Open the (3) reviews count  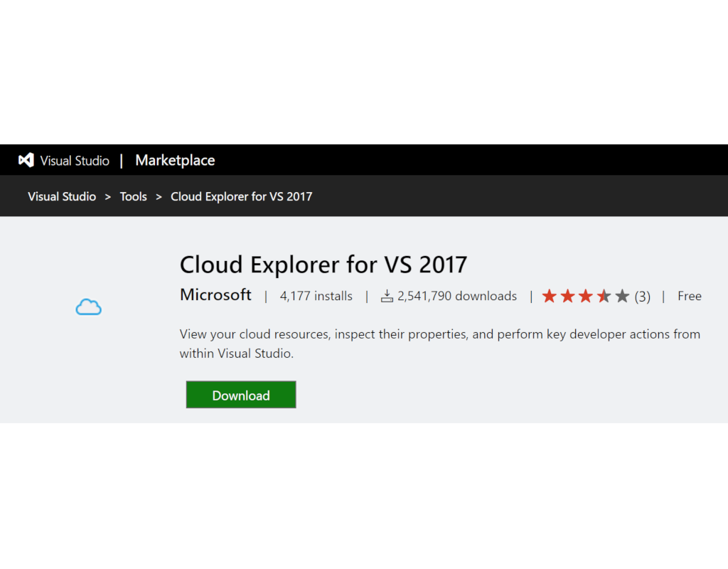[x=643, y=297]
